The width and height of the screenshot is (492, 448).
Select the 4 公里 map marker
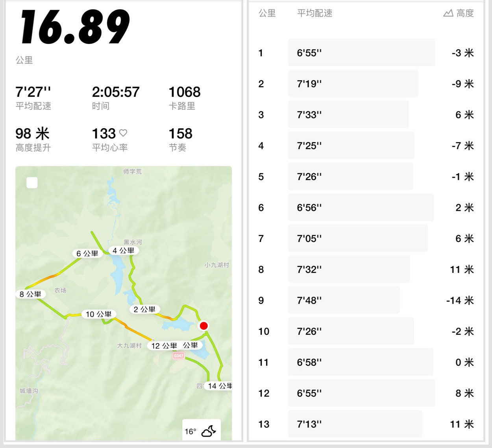point(123,251)
